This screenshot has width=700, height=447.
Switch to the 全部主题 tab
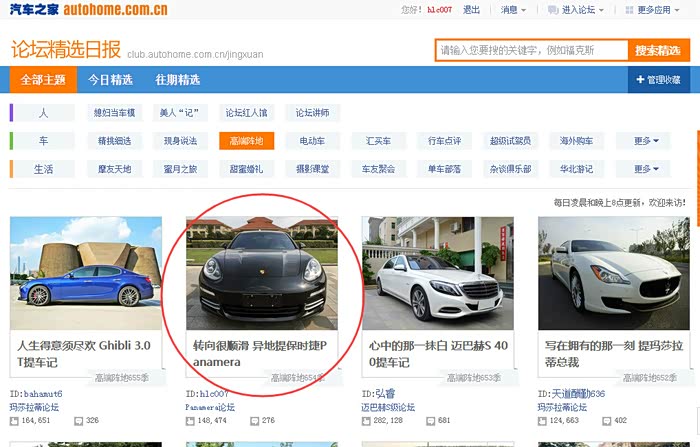coord(43,80)
